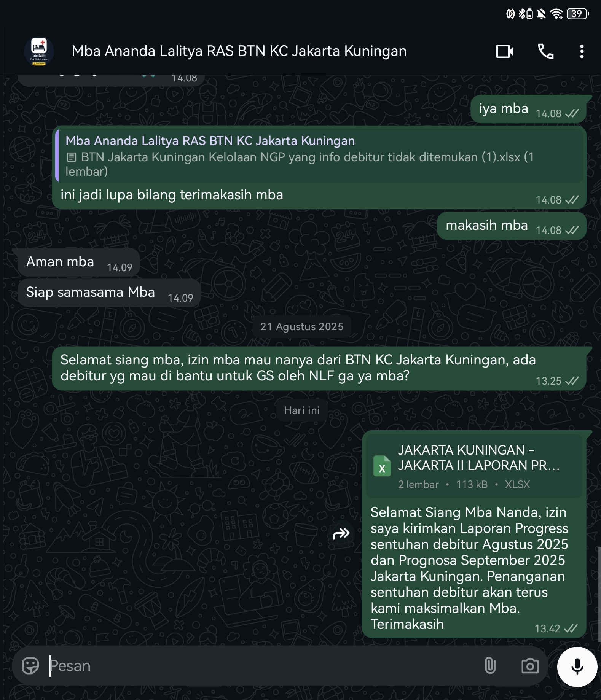Open the three-dot more options menu

click(582, 51)
